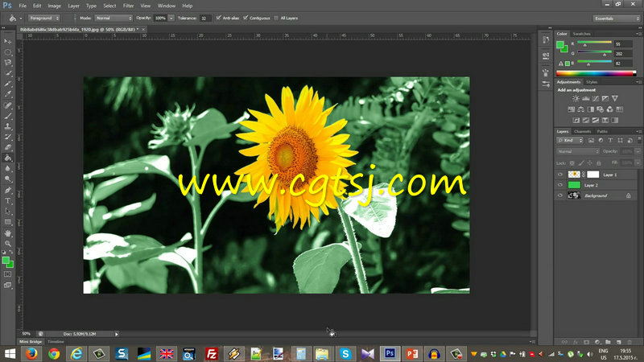Open the History panel icon
This screenshot has height=362, width=644.
[546, 39]
